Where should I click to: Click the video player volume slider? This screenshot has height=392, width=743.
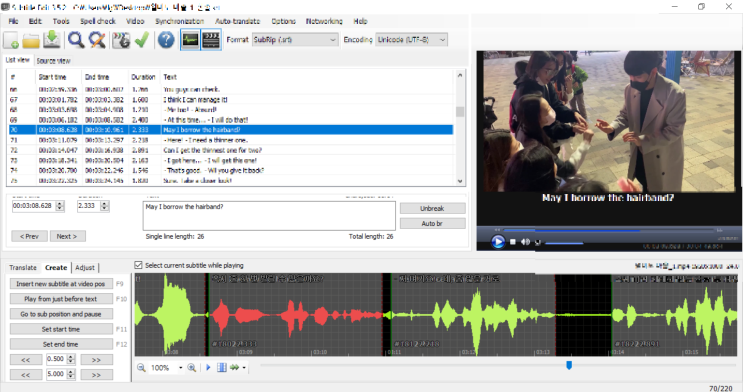564,243
